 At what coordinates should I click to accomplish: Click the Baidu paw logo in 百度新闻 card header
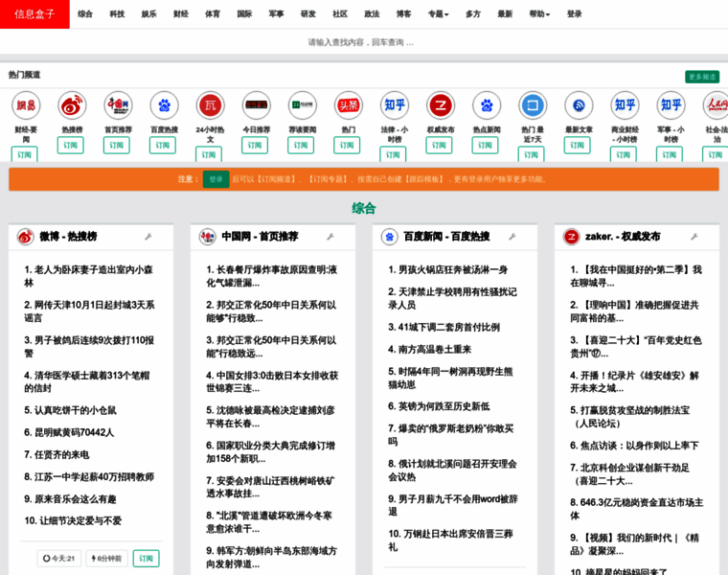coord(390,237)
